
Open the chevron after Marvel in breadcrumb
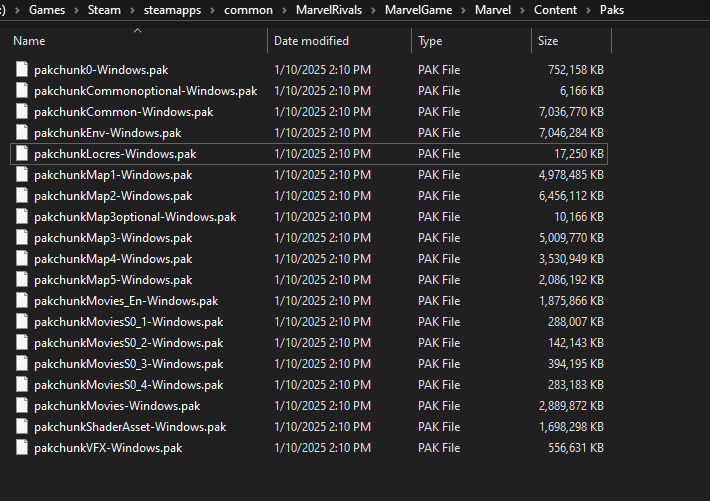522,10
